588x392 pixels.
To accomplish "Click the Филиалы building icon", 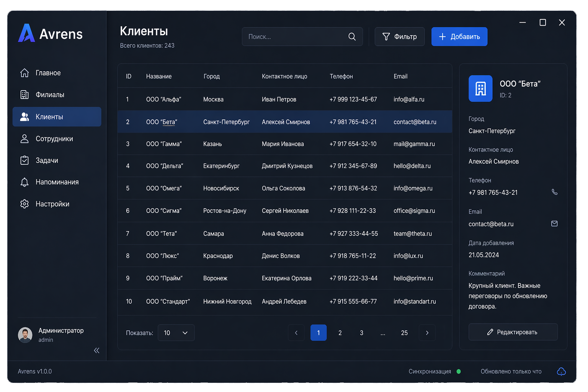I will pos(24,95).
